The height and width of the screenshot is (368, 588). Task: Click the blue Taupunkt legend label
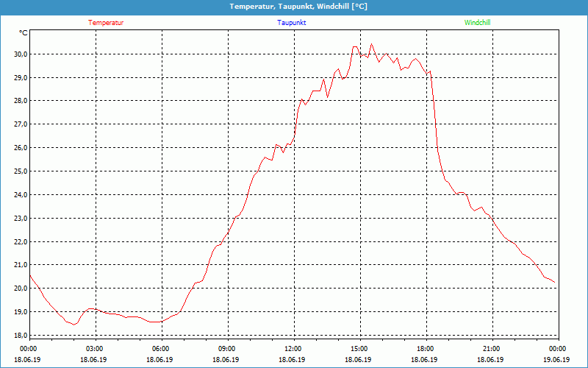(292, 23)
